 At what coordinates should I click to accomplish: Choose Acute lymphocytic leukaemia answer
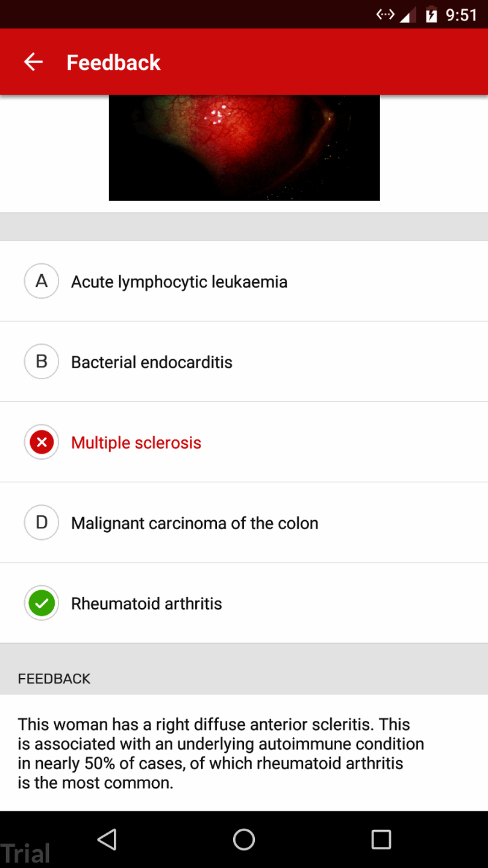pos(179,281)
